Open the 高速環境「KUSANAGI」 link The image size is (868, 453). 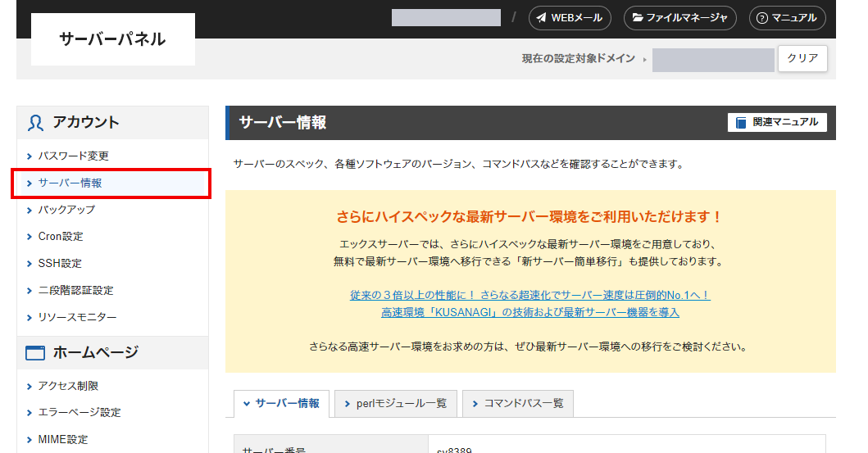(529, 312)
